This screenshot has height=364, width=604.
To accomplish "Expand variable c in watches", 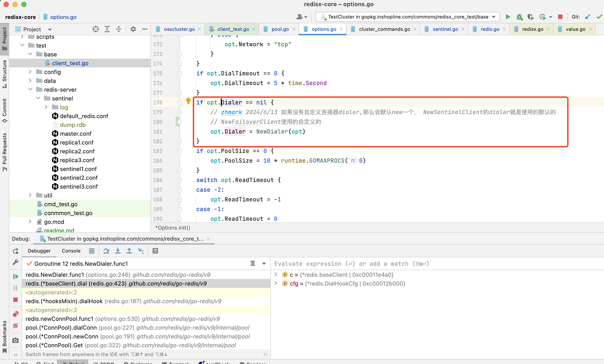I will click(276, 274).
